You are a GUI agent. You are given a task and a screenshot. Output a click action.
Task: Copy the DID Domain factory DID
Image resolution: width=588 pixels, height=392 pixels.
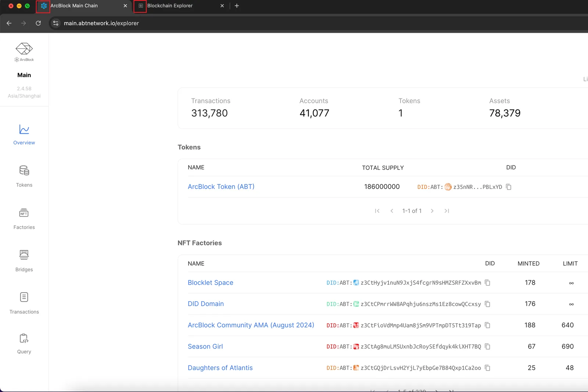[x=488, y=304]
